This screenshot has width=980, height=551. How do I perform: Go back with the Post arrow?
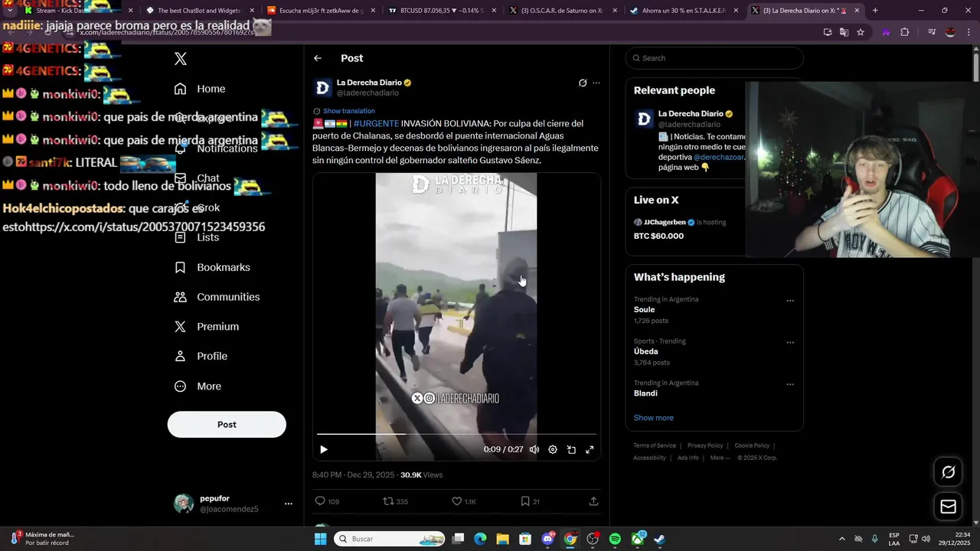(318, 58)
